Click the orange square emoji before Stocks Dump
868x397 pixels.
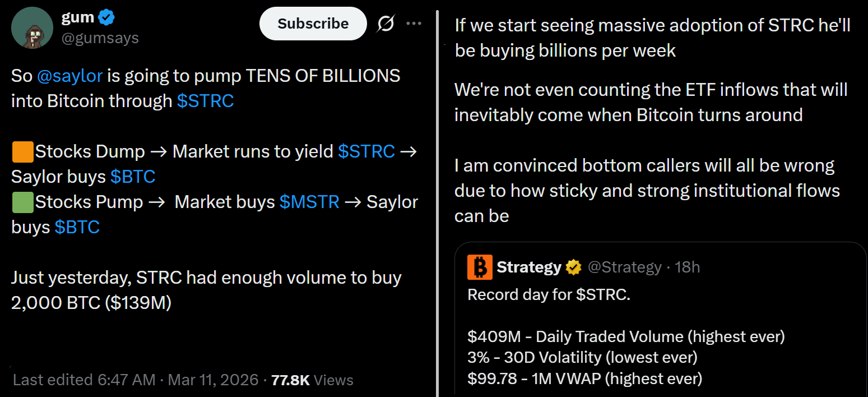(x=21, y=150)
